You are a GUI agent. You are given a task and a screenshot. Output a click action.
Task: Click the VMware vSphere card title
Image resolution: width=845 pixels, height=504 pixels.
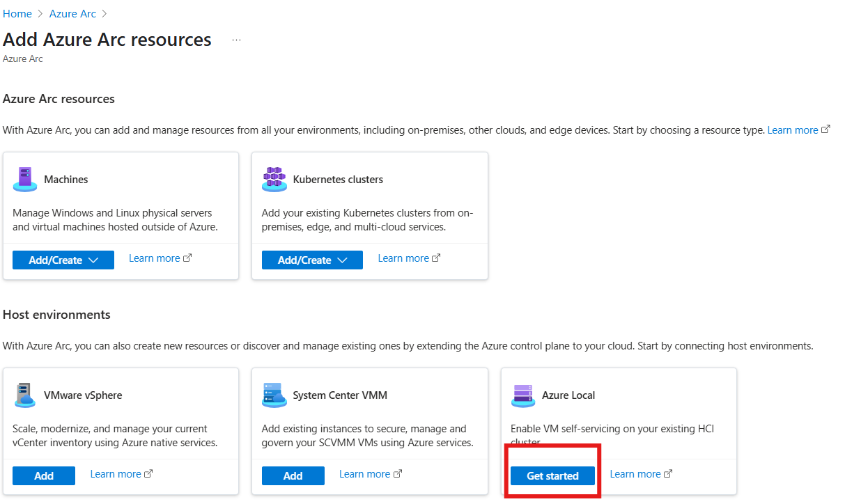(83, 395)
